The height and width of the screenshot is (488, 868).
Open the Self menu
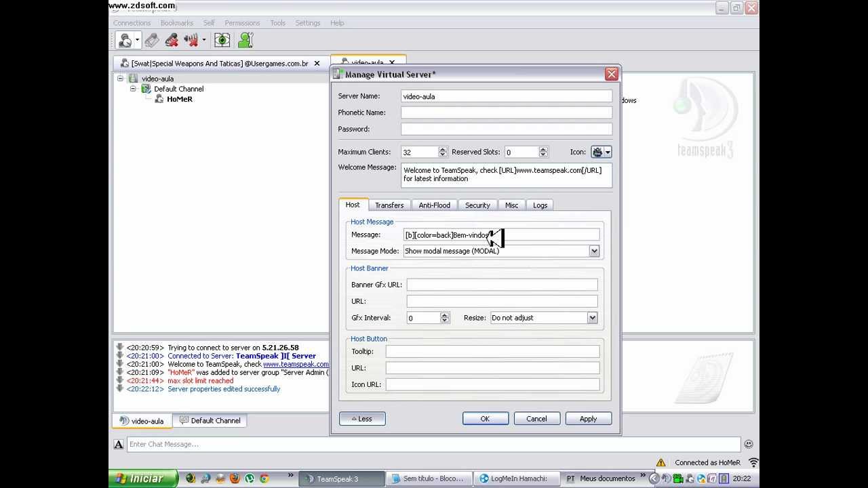click(209, 23)
